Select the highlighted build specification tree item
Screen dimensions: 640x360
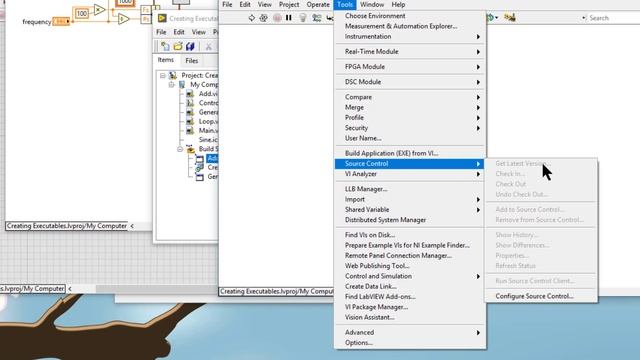212,158
